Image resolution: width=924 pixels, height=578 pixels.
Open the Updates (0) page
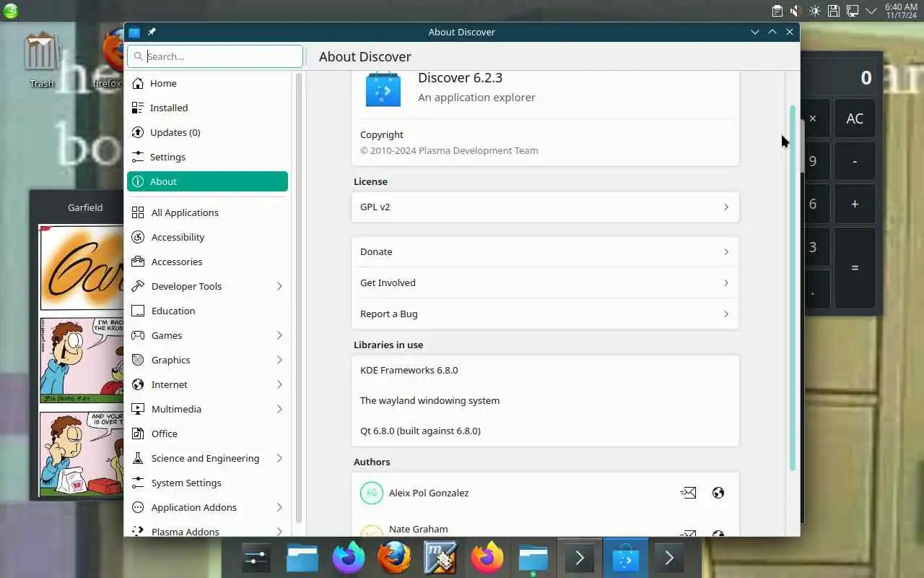coord(207,132)
